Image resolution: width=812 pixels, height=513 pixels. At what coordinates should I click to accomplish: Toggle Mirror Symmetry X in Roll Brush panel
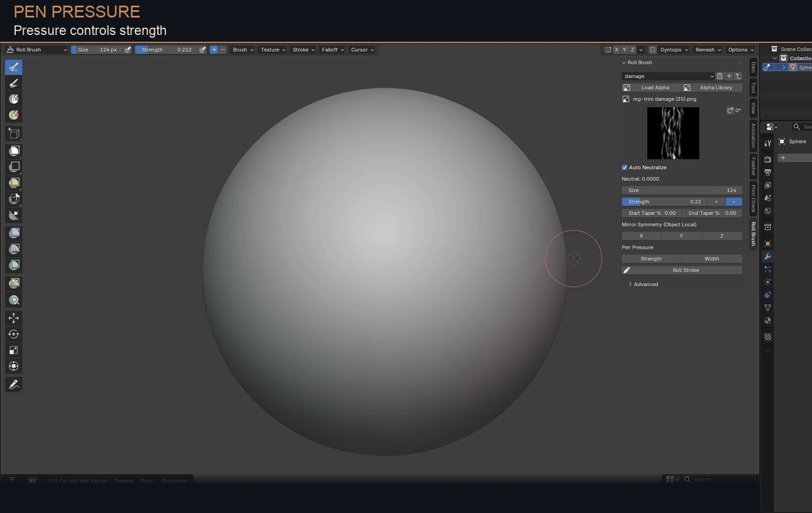(x=641, y=236)
